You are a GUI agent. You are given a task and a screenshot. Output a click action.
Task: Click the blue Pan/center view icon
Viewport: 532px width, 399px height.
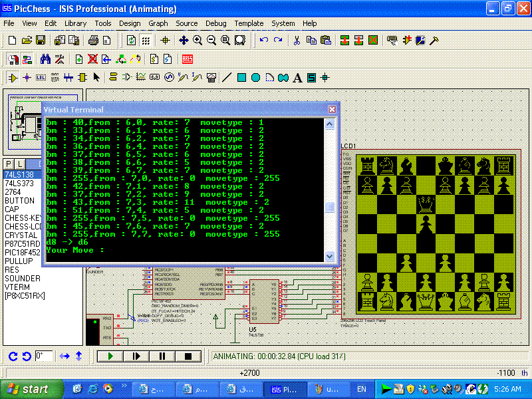184,41
